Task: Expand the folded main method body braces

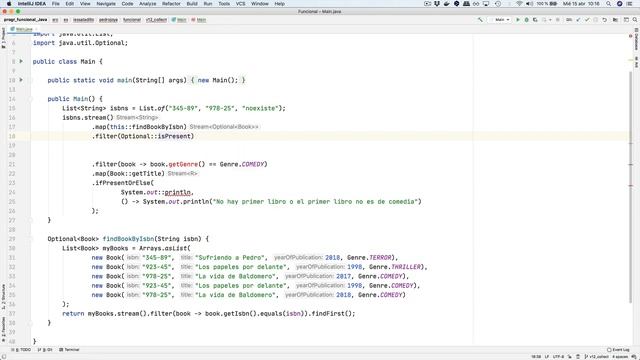Action: [218, 80]
